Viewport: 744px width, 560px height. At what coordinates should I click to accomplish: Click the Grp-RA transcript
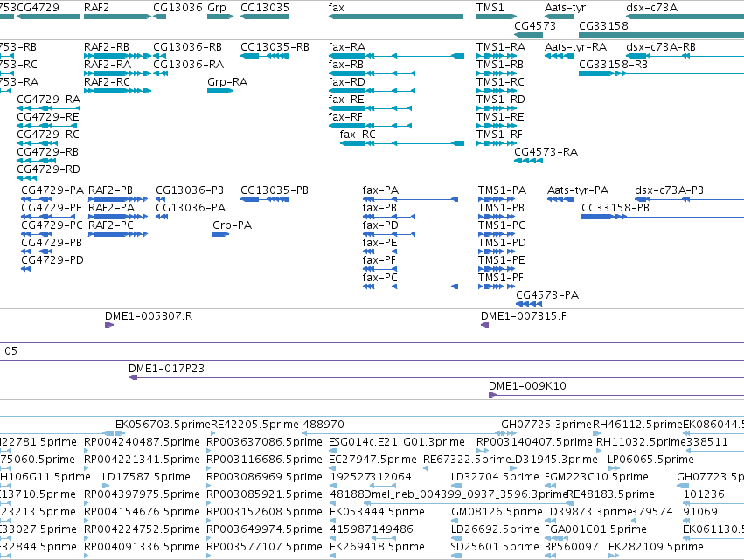[x=220, y=91]
